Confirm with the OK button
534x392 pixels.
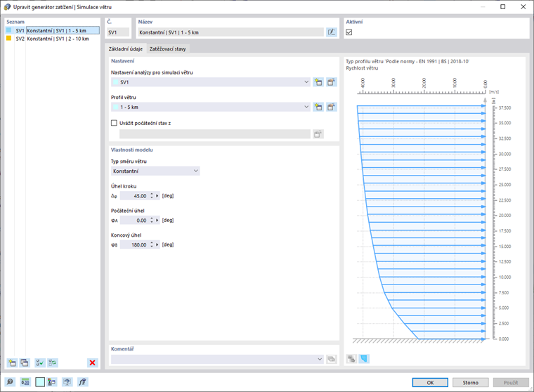[x=430, y=382]
